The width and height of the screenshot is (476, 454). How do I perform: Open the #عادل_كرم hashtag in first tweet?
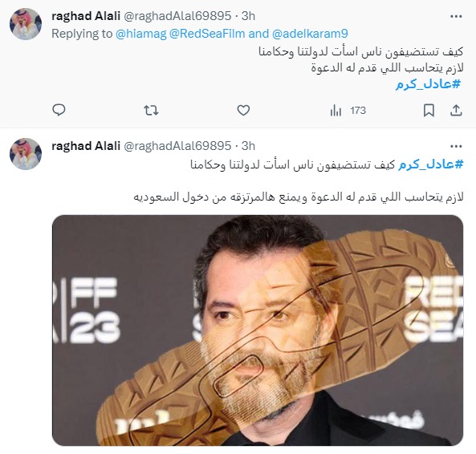428,83
